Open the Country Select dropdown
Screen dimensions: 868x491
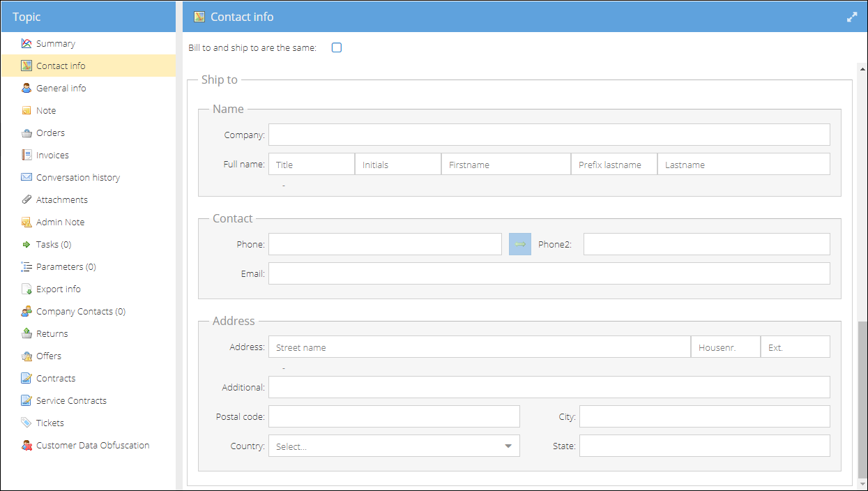394,446
